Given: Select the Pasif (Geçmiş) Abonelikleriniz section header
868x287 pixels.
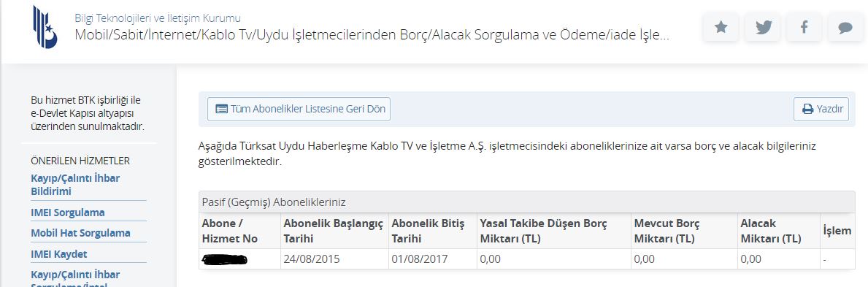Looking at the screenshot, I should [526, 202].
